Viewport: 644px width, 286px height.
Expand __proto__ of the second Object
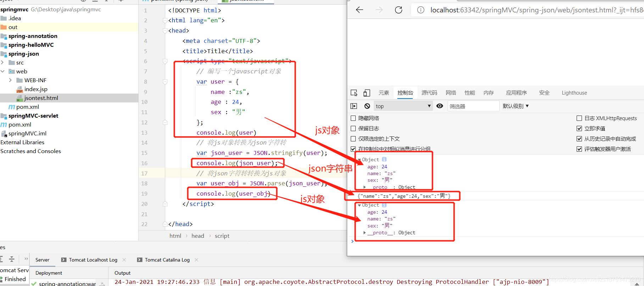pyautogui.click(x=365, y=232)
